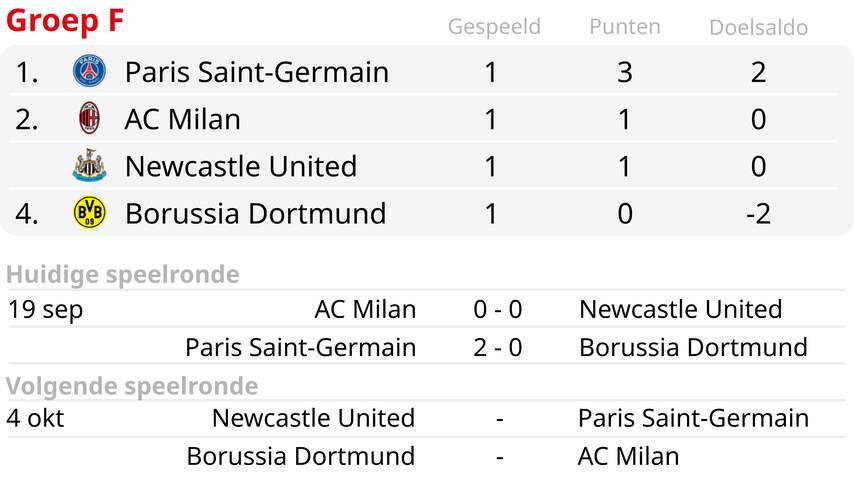Select Borussia Dortmund home team in upcoming fixture

coord(301,457)
